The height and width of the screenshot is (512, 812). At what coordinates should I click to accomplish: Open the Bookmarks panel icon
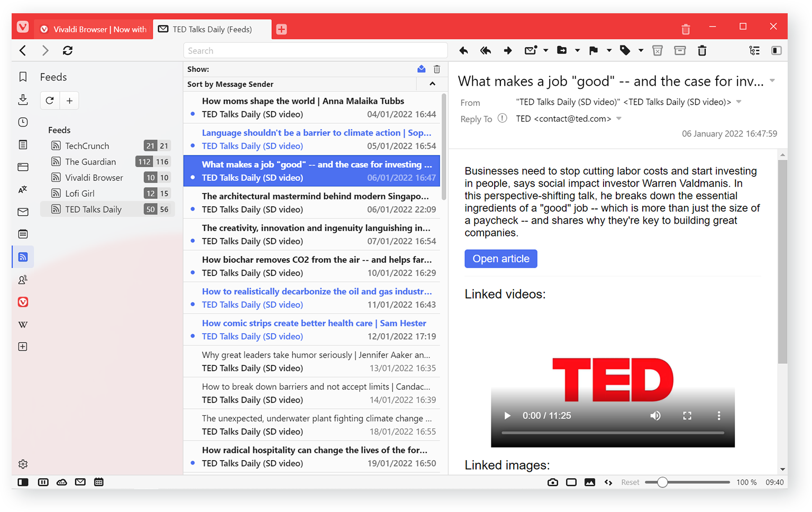tap(23, 77)
